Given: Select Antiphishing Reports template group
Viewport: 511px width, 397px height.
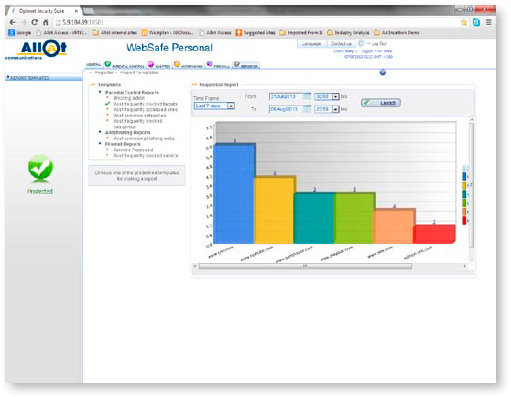Looking at the screenshot, I should (x=127, y=132).
